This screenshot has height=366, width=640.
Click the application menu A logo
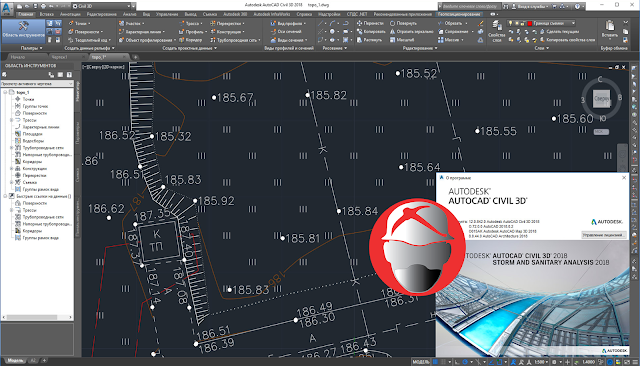click(7, 8)
